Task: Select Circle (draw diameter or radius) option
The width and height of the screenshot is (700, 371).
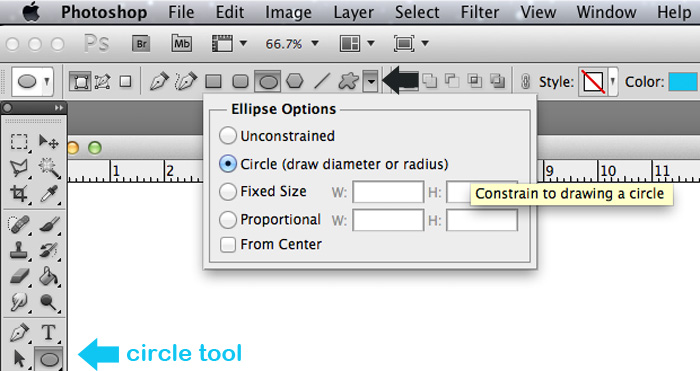Action: [x=228, y=164]
